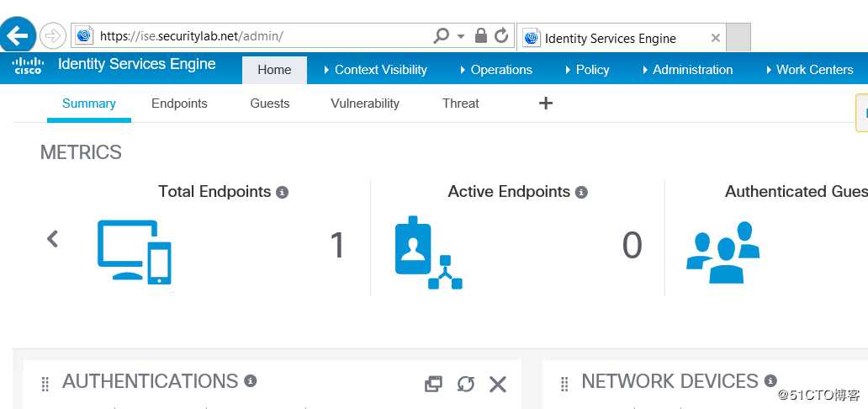
Task: Click the Cisco logo
Action: 29,65
